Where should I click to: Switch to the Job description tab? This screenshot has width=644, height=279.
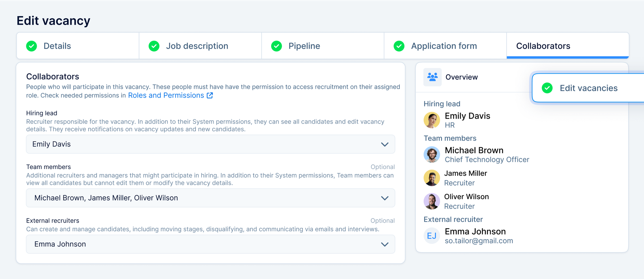tap(200, 46)
